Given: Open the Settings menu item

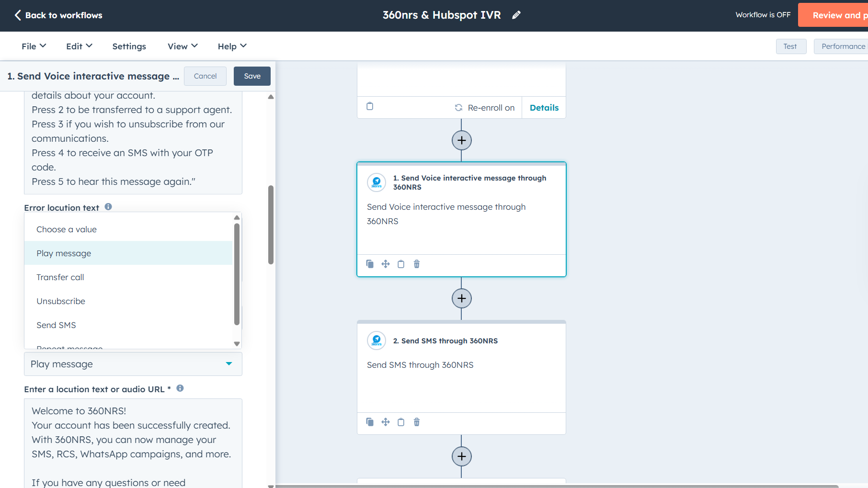Looking at the screenshot, I should (129, 46).
